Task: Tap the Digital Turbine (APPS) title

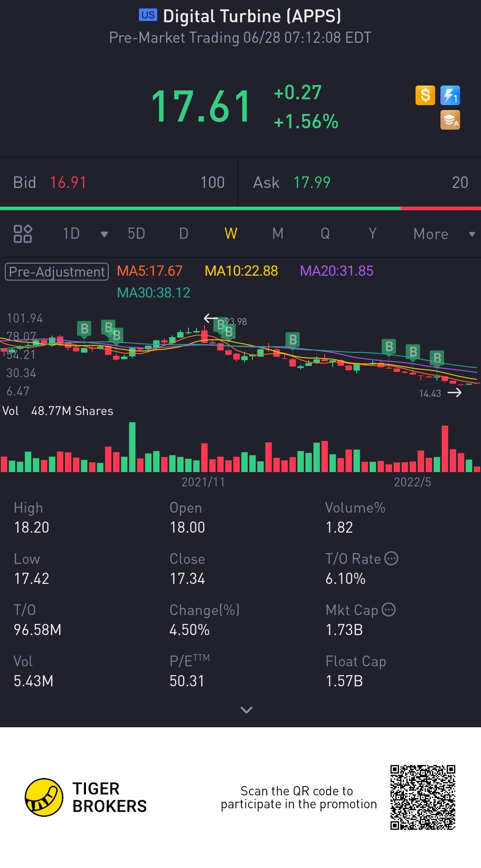Action: coord(252,16)
